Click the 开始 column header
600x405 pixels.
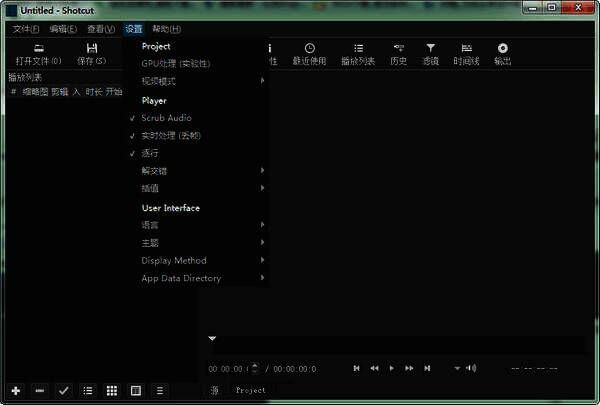click(114, 92)
